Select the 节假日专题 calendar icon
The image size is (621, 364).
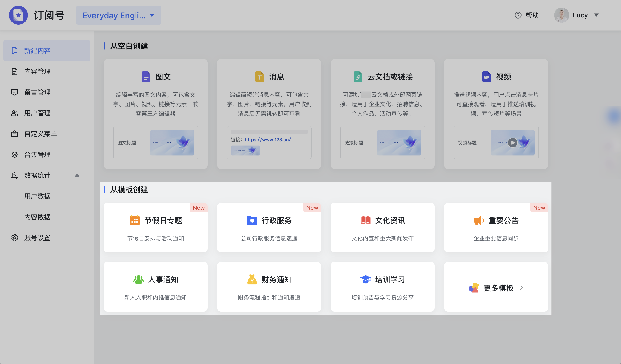tap(135, 220)
